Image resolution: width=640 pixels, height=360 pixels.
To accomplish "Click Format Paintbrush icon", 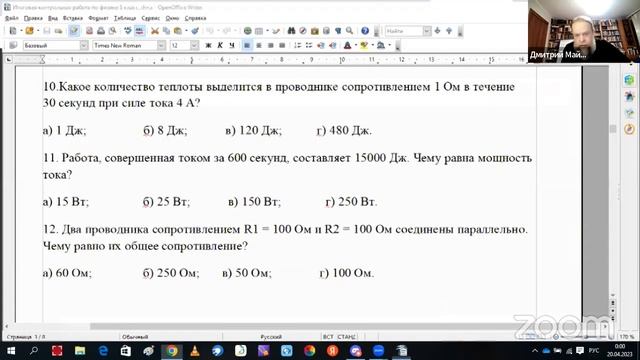I will [195, 31].
